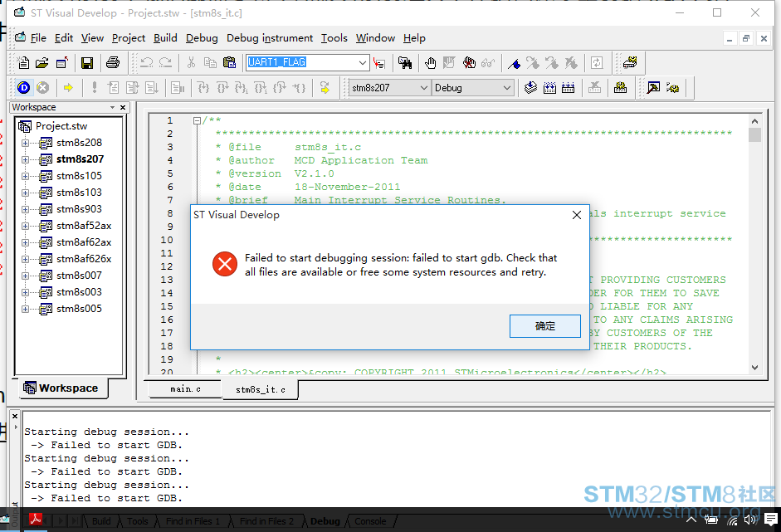This screenshot has height=532, width=781.
Task: Open the taskbar notification center icon
Action: tap(770, 520)
